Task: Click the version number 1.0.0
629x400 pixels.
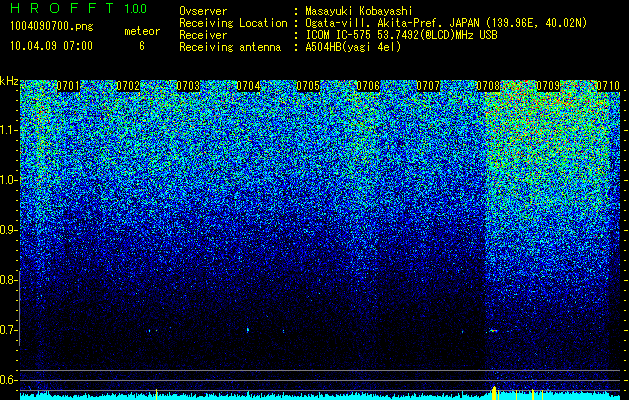Action: click(x=136, y=8)
